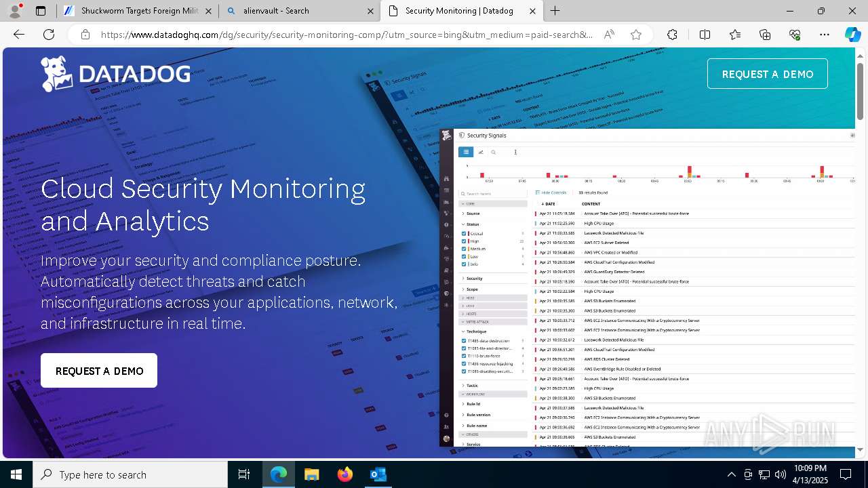Expand the Rule version facet

[x=478, y=415]
